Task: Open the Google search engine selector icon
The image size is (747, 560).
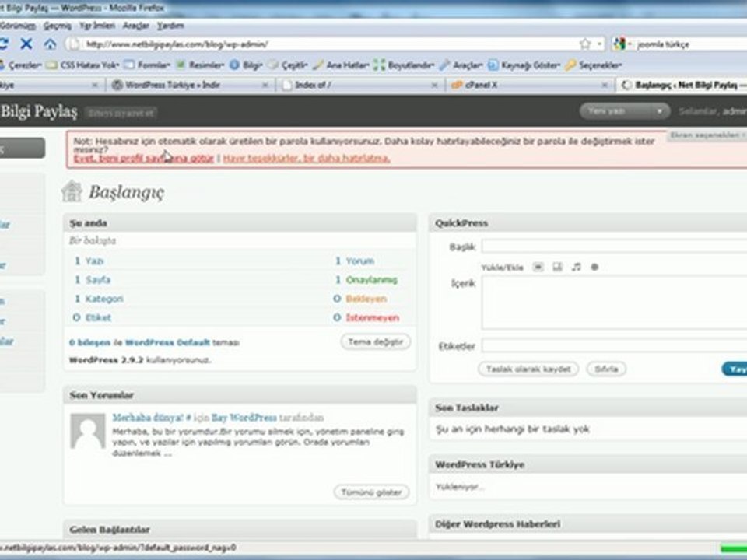Action: [x=619, y=44]
